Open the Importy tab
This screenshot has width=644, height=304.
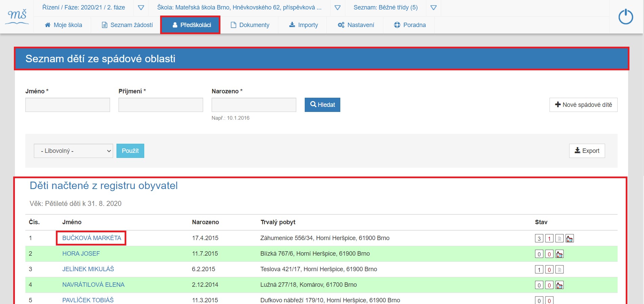(303, 25)
